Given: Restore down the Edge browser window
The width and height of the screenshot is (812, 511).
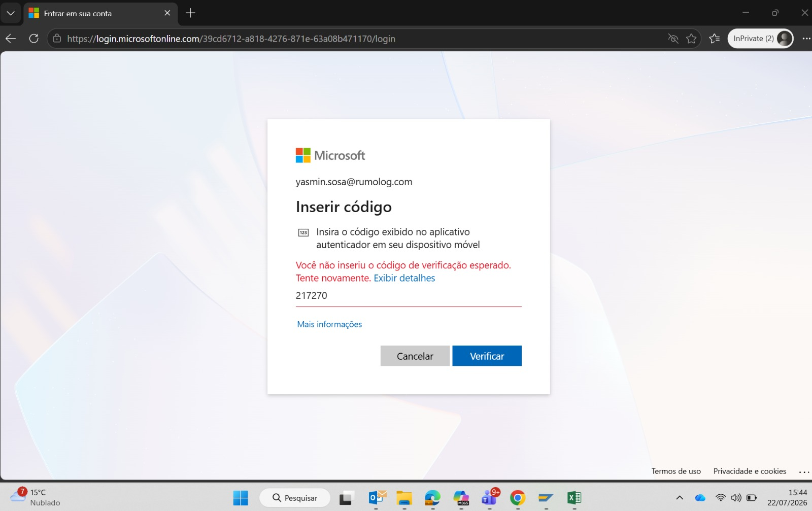Looking at the screenshot, I should click(775, 13).
